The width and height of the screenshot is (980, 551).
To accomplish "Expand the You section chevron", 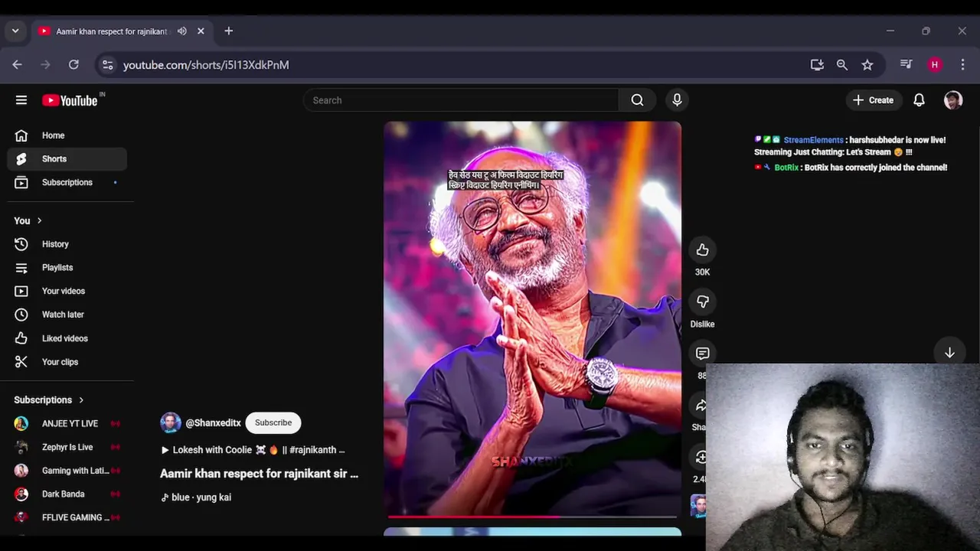I will point(39,220).
